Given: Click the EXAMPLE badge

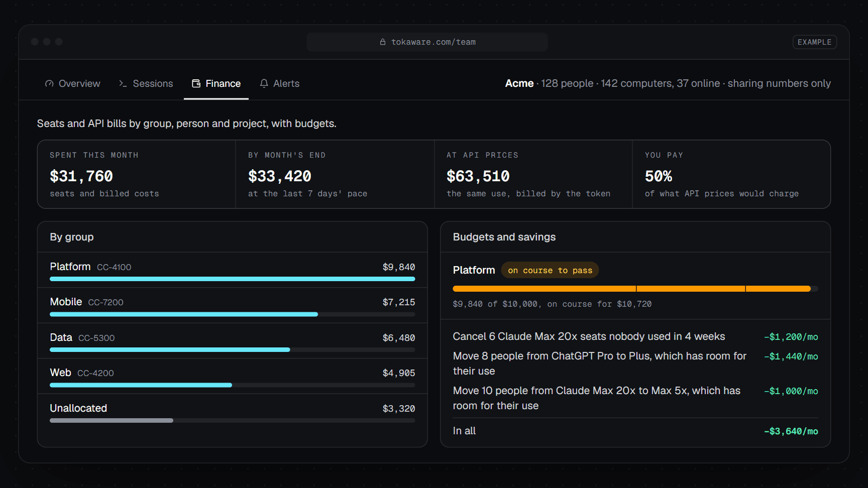Looking at the screenshot, I should click(x=814, y=42).
